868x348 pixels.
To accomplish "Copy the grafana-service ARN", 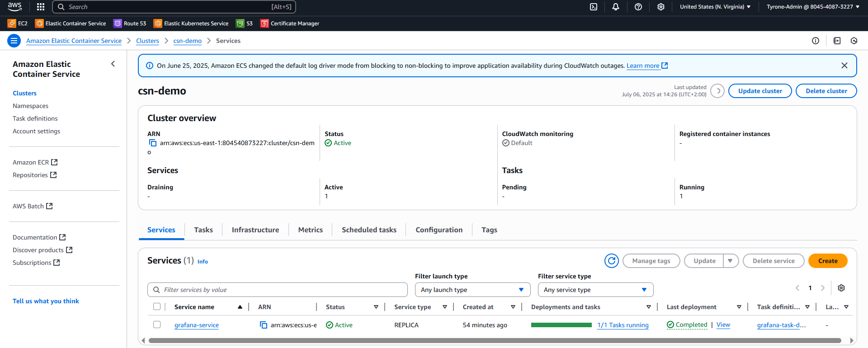I will tap(264, 325).
